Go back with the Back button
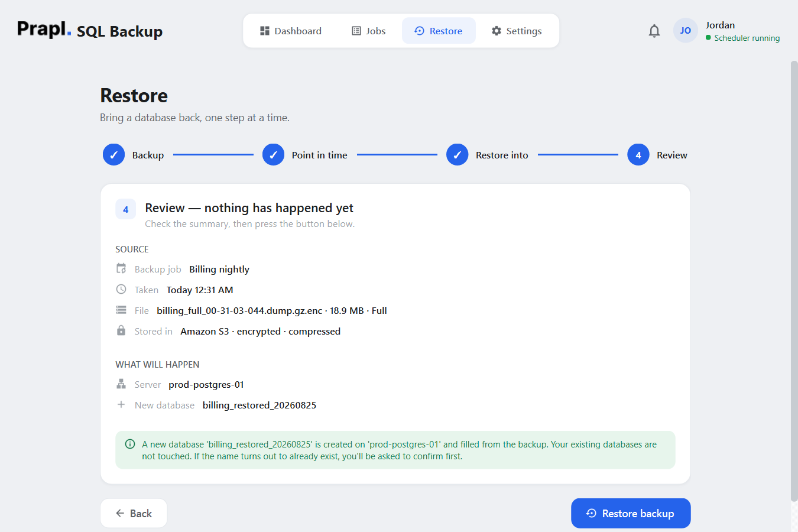The height and width of the screenshot is (532, 798). click(134, 513)
